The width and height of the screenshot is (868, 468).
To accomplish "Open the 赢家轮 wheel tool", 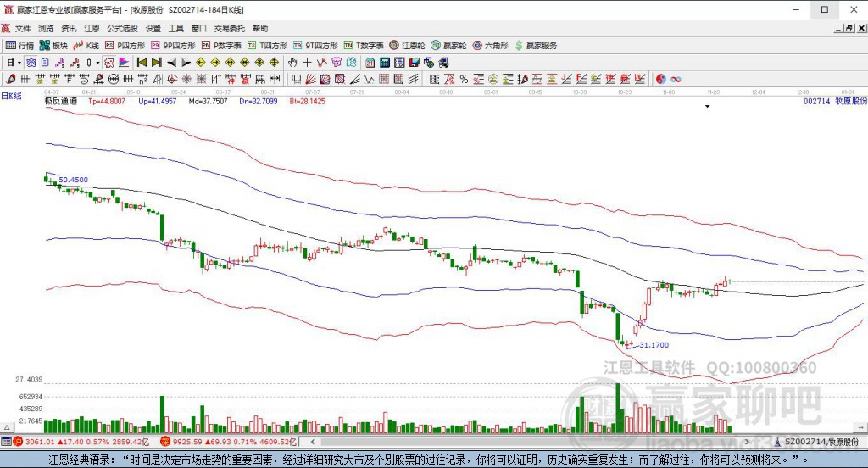I will [449, 46].
